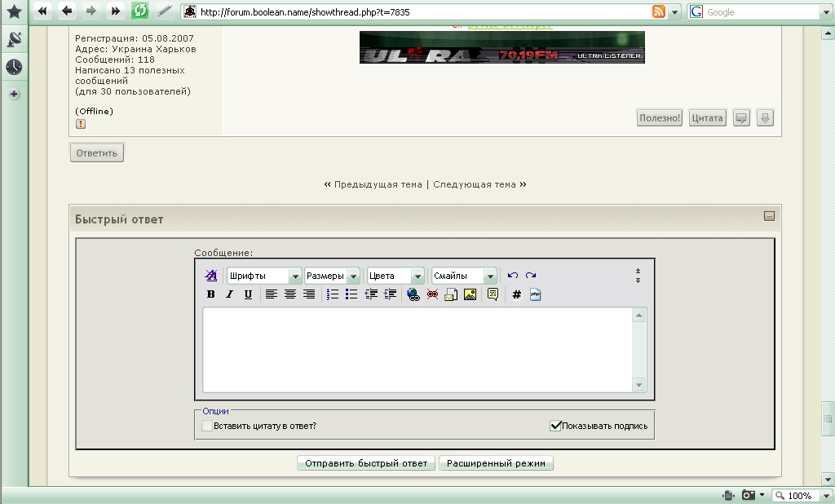Open the history clock sidebar panel
The image size is (835, 504).
point(14,67)
